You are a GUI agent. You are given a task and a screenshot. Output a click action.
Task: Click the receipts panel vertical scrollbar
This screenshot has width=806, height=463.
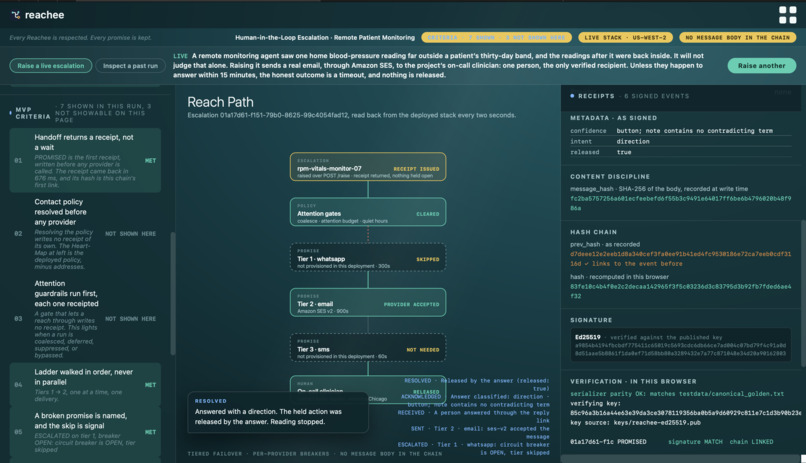point(803,293)
